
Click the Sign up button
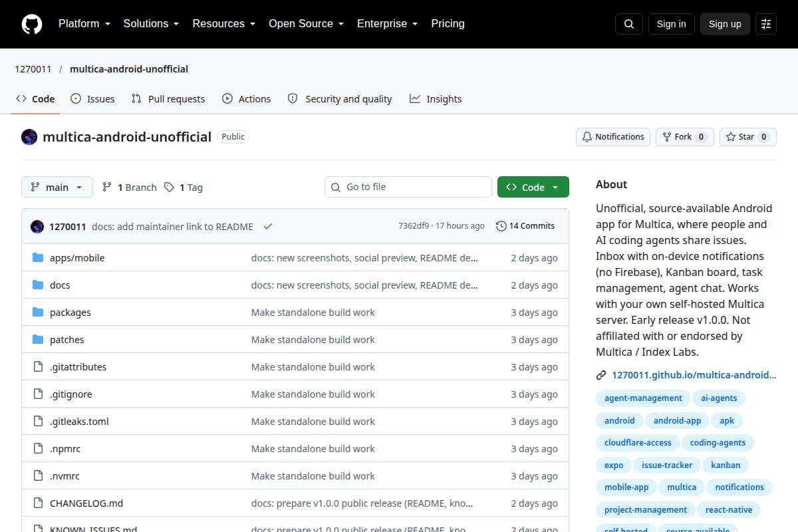coord(725,24)
